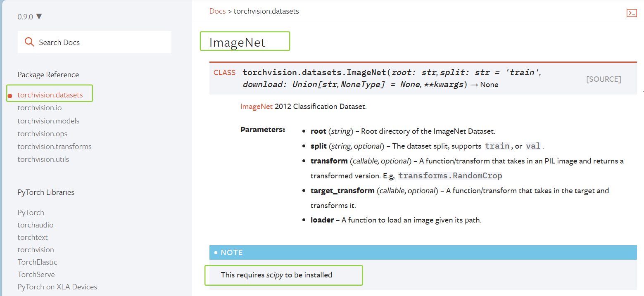Click the transforms.RandomCrop code text
644x296 pixels.
pos(450,176)
